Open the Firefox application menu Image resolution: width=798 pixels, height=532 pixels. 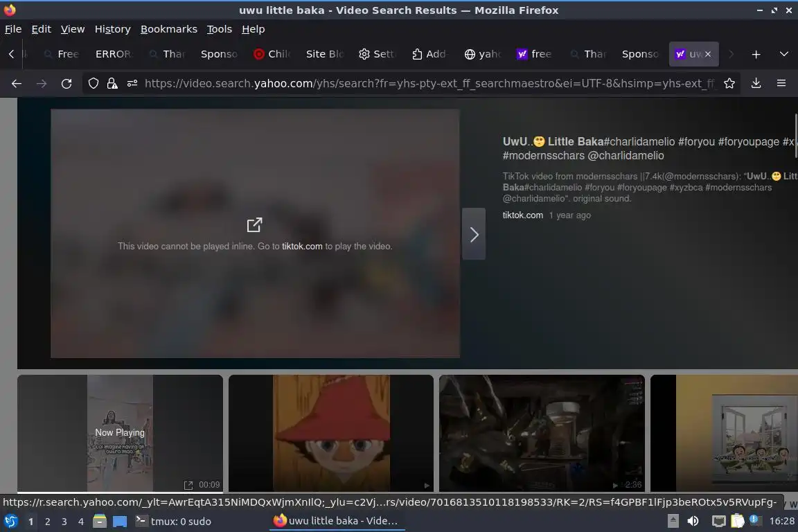click(781, 84)
